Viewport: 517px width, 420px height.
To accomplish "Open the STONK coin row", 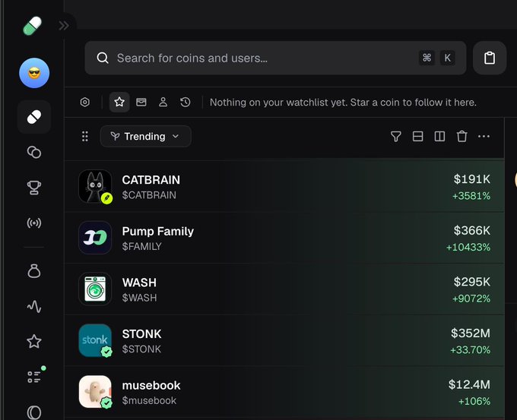I will [284, 340].
